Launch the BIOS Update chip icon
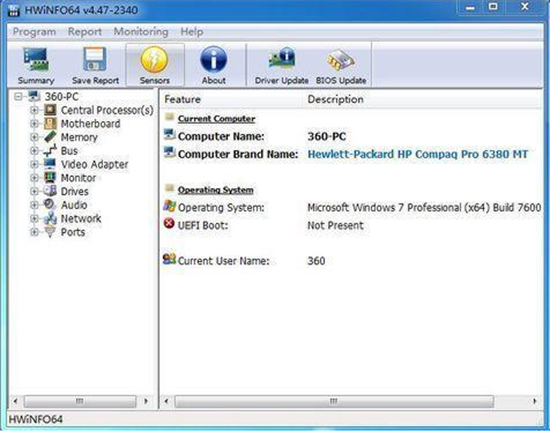This screenshot has height=432, width=550. coord(341,60)
